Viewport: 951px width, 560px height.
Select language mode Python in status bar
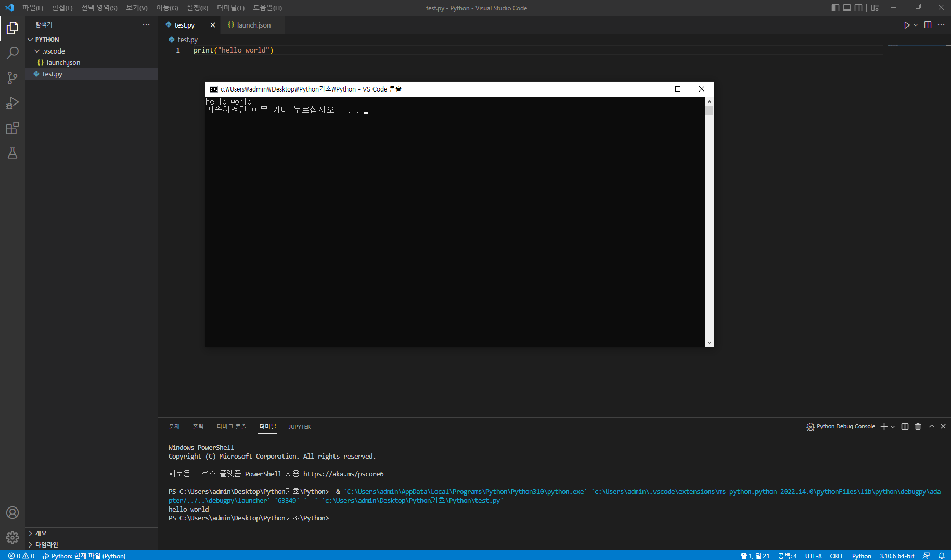[x=862, y=556]
